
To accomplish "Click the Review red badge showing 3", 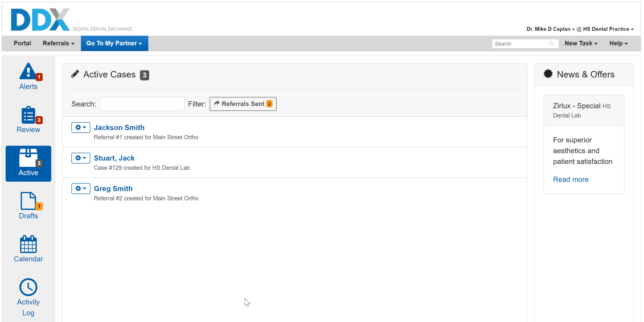I will pyautogui.click(x=39, y=120).
